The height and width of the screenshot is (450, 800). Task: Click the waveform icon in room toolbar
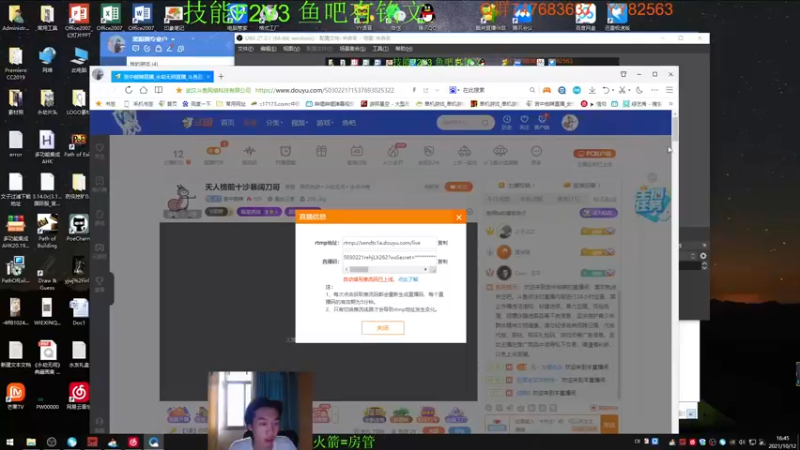coord(249,151)
